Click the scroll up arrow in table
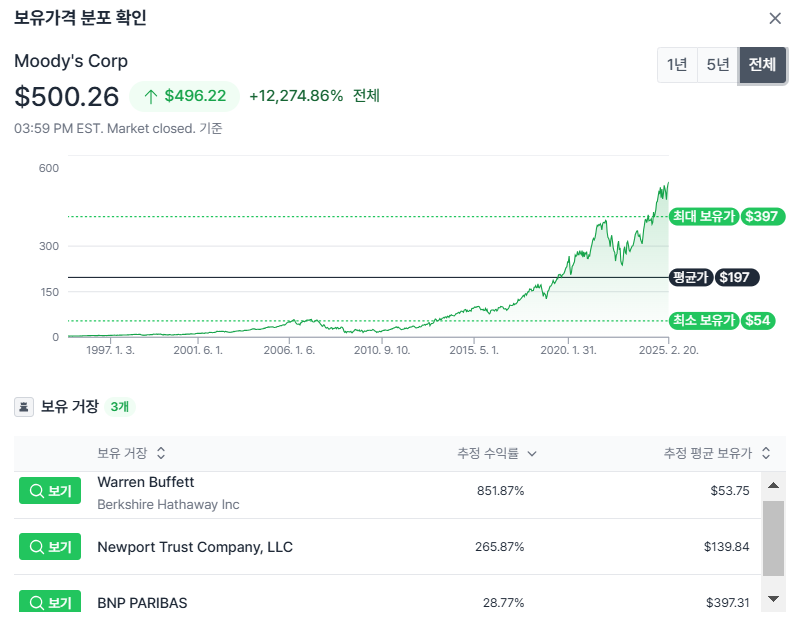Image resolution: width=792 pixels, height=618 pixels. coord(773,486)
